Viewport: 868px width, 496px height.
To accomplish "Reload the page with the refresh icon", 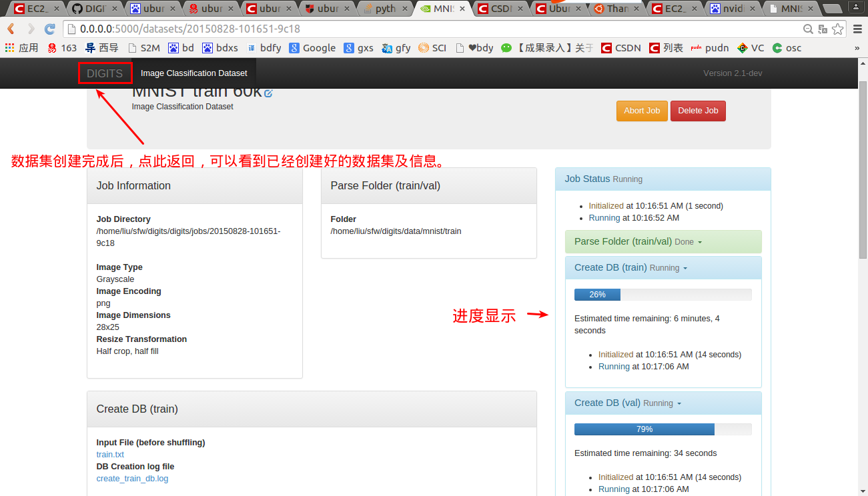I will click(50, 29).
